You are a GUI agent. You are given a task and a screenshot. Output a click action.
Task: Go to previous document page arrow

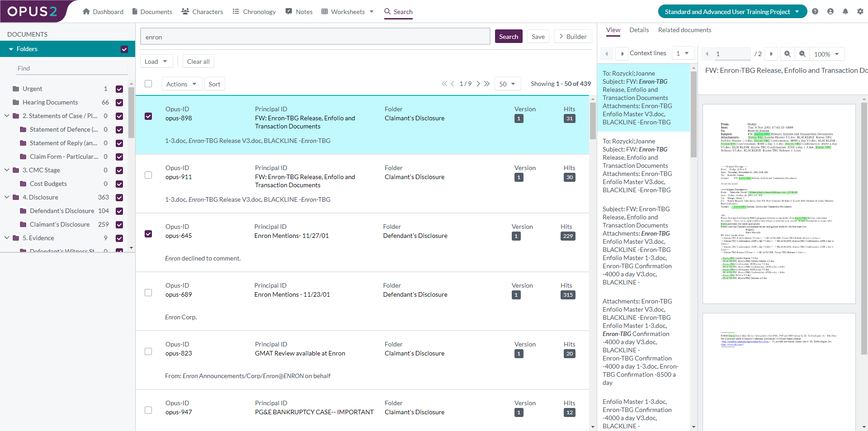pyautogui.click(x=708, y=54)
